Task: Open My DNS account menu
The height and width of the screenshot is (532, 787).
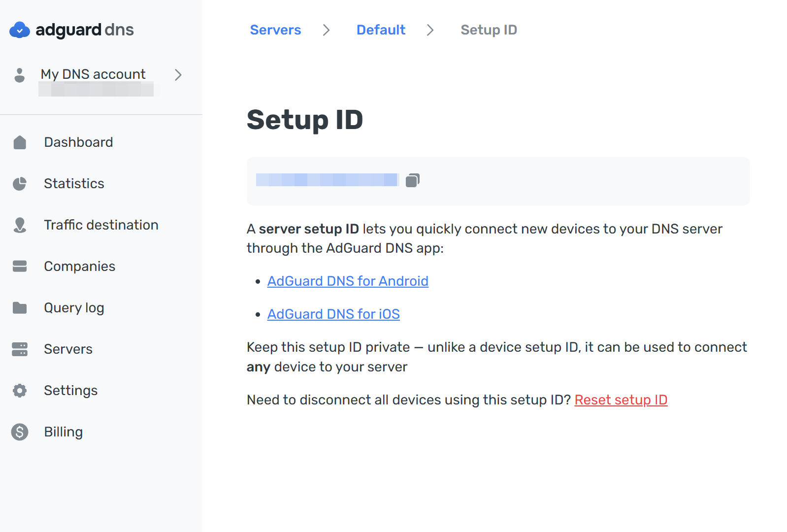Action: 93,74
